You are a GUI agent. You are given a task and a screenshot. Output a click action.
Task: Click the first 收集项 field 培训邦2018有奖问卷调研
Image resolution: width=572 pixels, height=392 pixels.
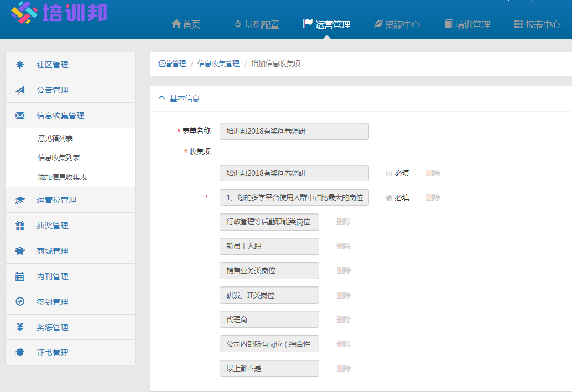(294, 173)
